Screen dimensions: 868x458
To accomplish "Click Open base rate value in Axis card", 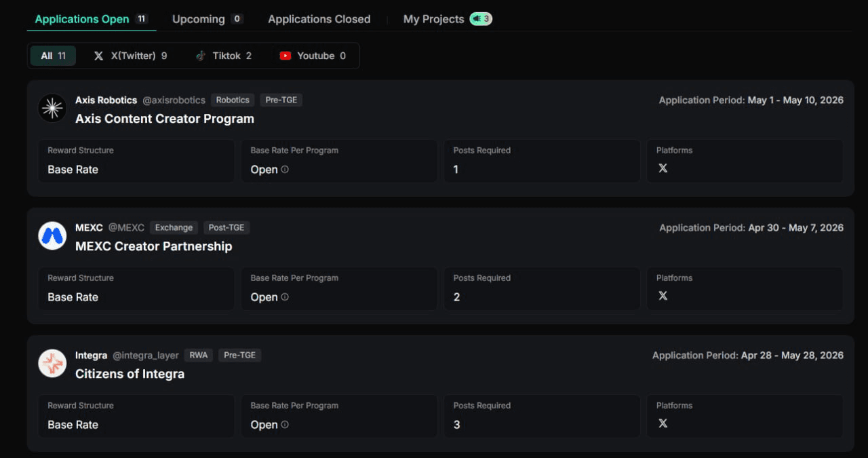I will 264,170.
